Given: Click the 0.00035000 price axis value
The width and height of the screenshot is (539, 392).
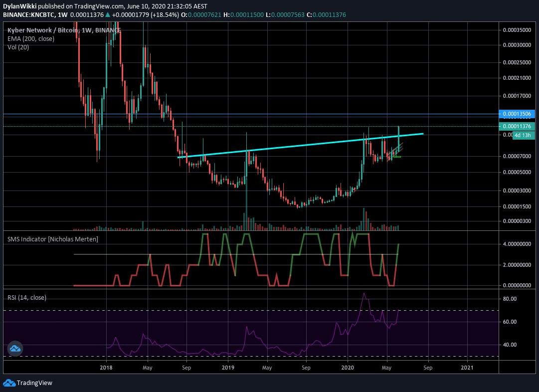Looking at the screenshot, I should pos(517,30).
